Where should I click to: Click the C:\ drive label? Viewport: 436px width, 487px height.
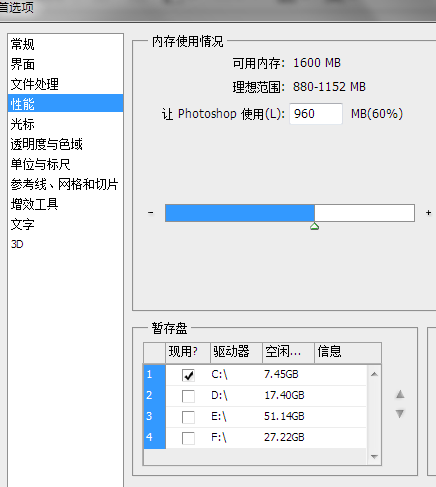click(219, 375)
